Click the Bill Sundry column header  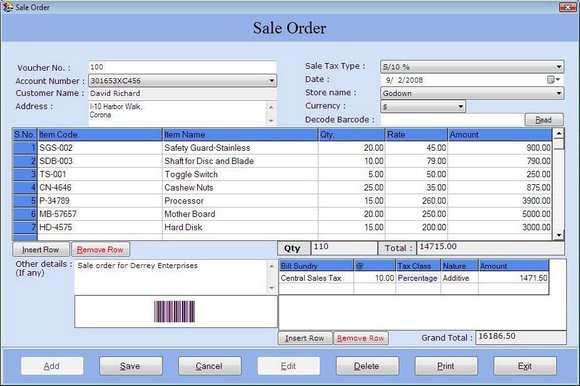[x=316, y=265]
